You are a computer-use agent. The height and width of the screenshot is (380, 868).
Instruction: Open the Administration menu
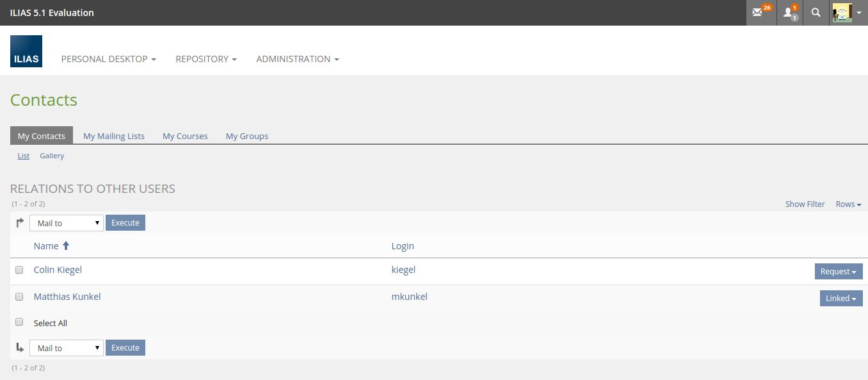(298, 59)
